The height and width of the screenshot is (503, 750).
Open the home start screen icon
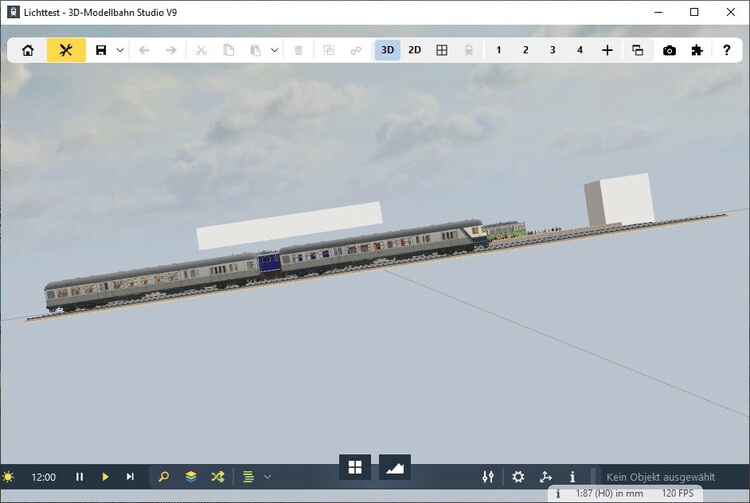point(28,50)
